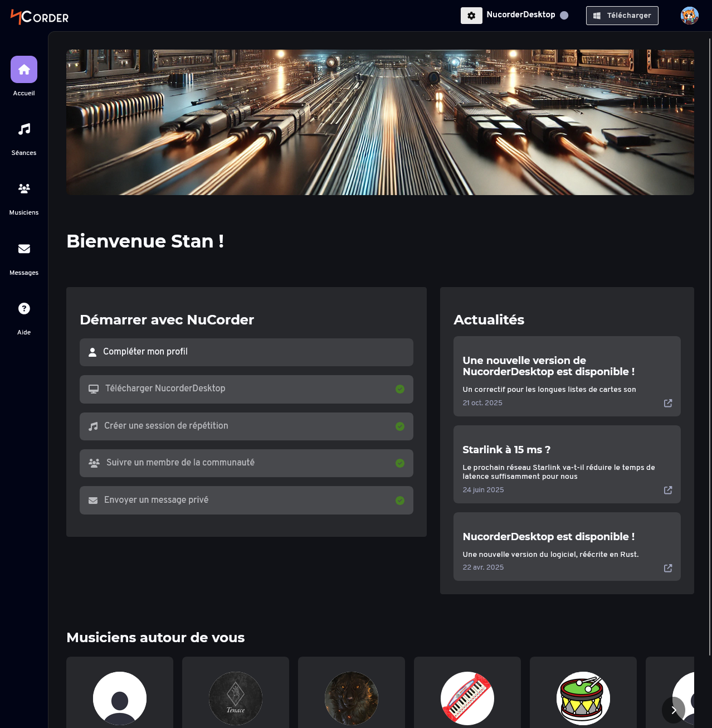Open the Aide question mark icon
This screenshot has height=728, width=712.
(24, 308)
